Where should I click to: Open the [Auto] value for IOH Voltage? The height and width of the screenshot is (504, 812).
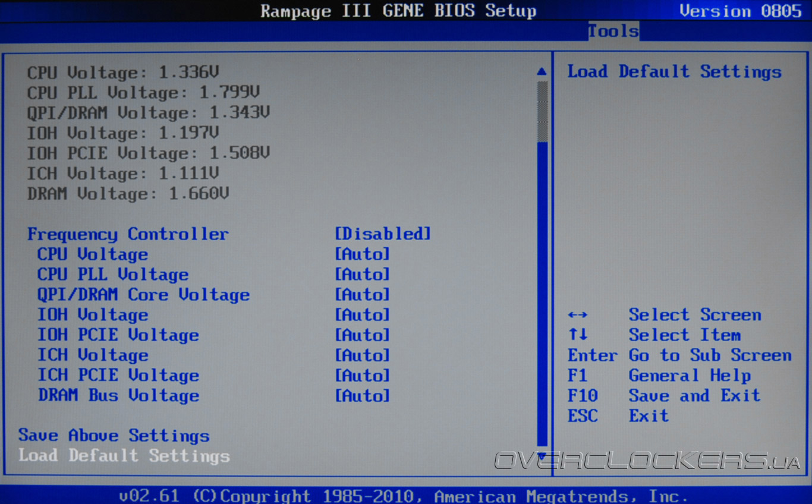pos(362,315)
